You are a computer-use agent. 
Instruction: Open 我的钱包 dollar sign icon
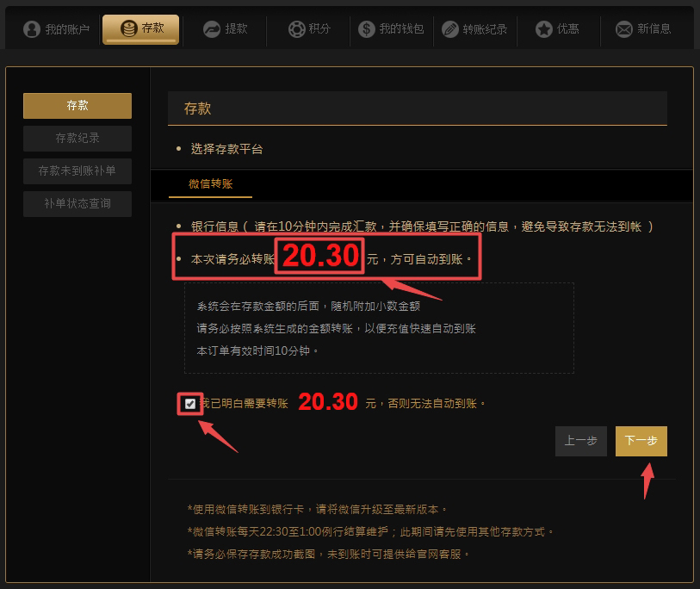[367, 29]
